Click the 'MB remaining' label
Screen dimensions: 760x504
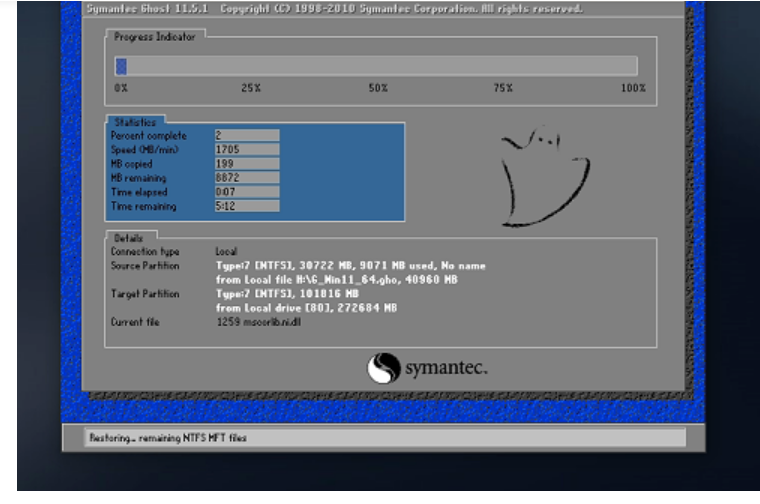click(x=138, y=178)
